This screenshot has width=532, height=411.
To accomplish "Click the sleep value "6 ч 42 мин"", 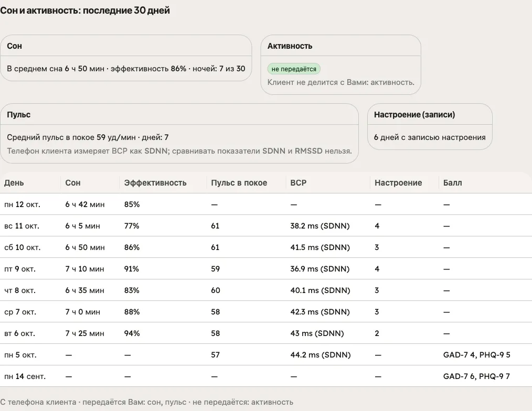I will pos(85,204).
